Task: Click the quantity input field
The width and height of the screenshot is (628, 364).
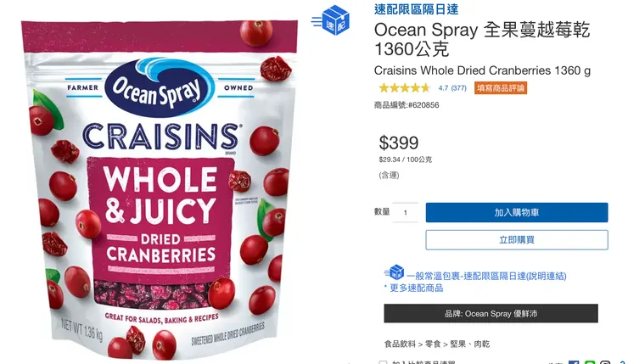Action: [406, 212]
